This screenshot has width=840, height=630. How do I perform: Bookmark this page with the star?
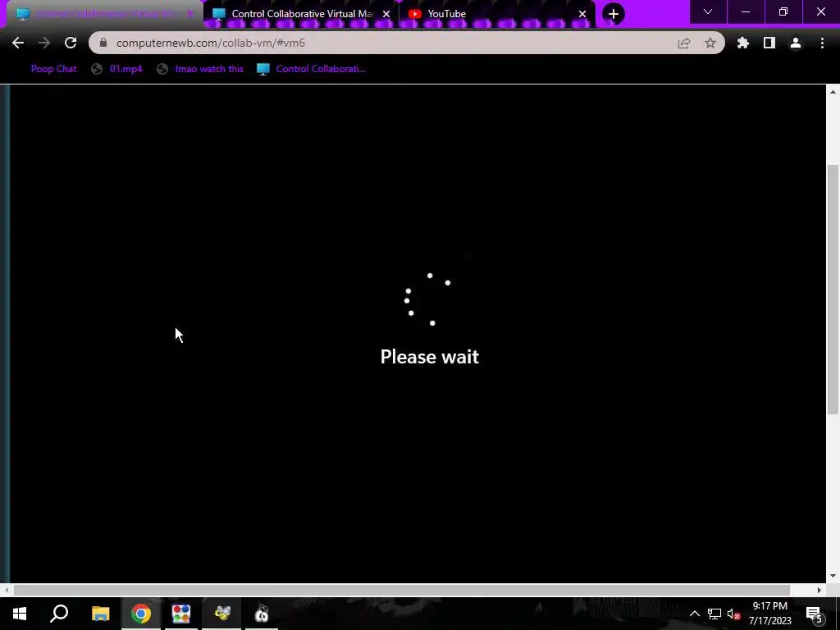point(710,43)
